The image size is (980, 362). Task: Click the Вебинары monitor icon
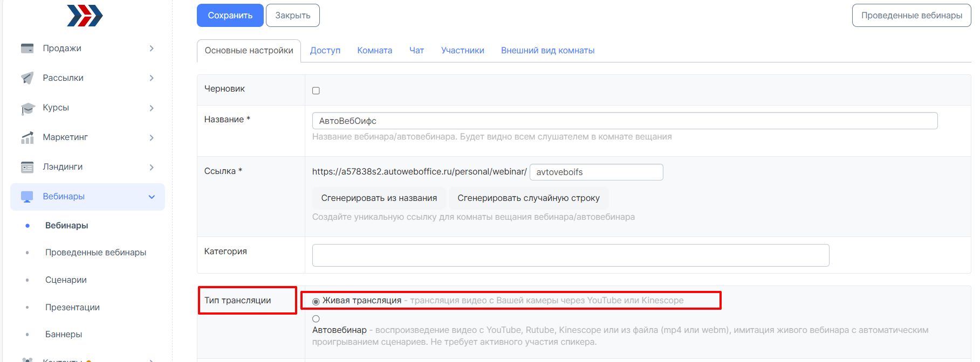(x=27, y=197)
